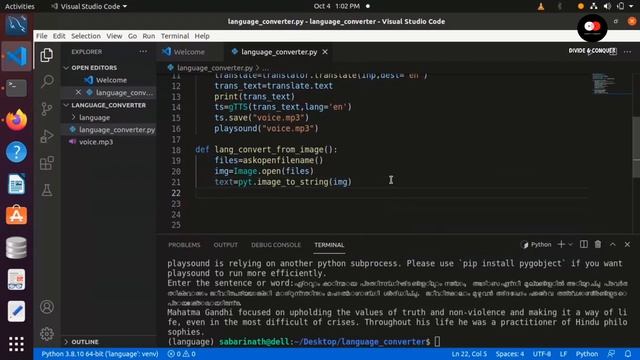Close the language_converter.py tab

tap(325, 52)
